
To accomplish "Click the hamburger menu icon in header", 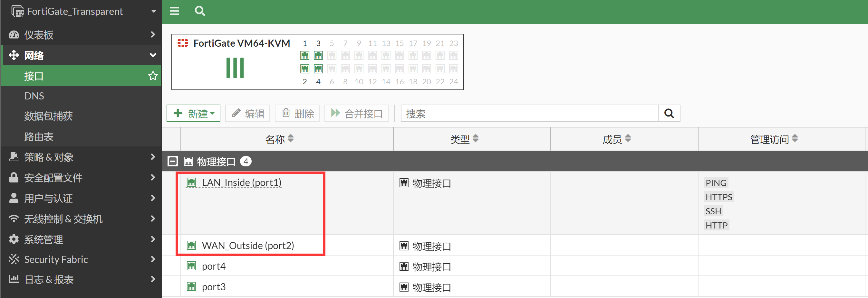I will point(174,12).
